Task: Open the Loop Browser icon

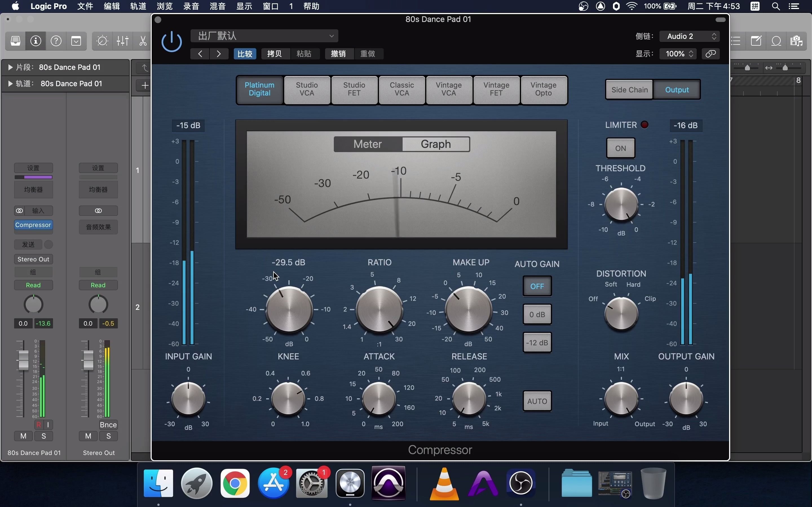Action: point(776,41)
